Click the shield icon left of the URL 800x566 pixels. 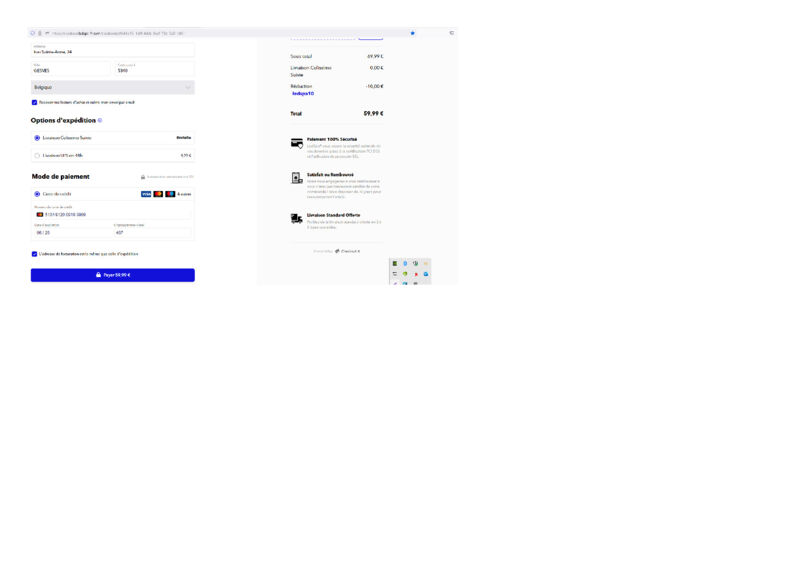[33, 33]
